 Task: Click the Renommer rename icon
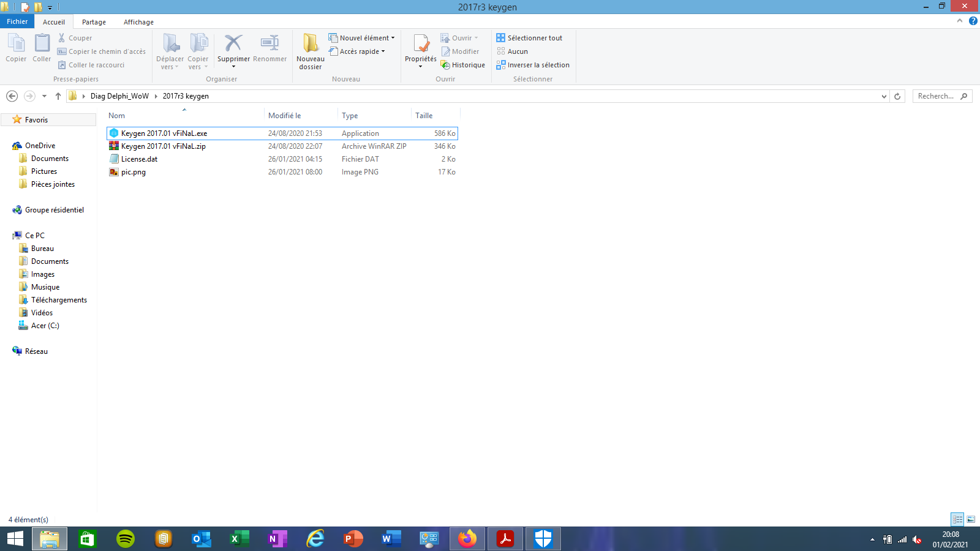point(269,44)
